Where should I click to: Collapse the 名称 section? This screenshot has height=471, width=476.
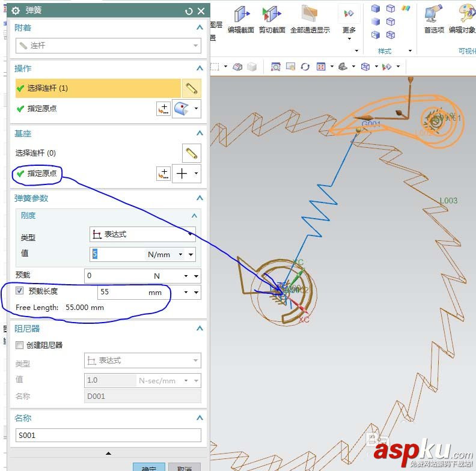(200, 418)
